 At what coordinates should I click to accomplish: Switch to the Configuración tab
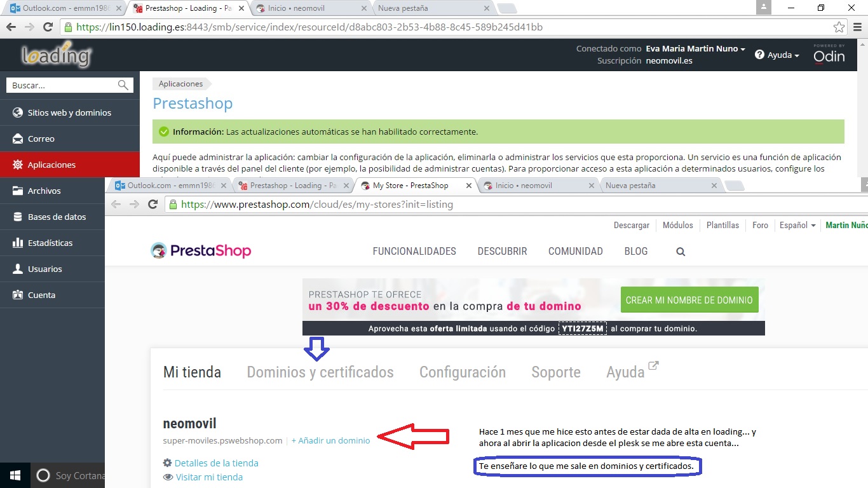[463, 372]
